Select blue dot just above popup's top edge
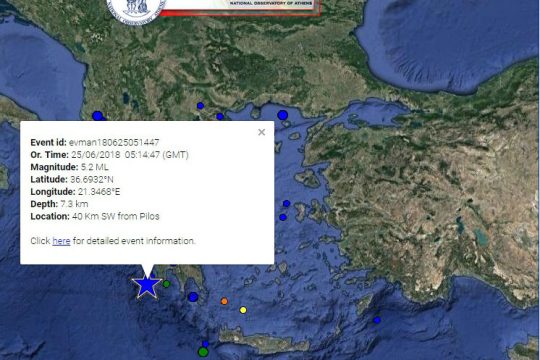The height and width of the screenshot is (360, 540). [220, 117]
